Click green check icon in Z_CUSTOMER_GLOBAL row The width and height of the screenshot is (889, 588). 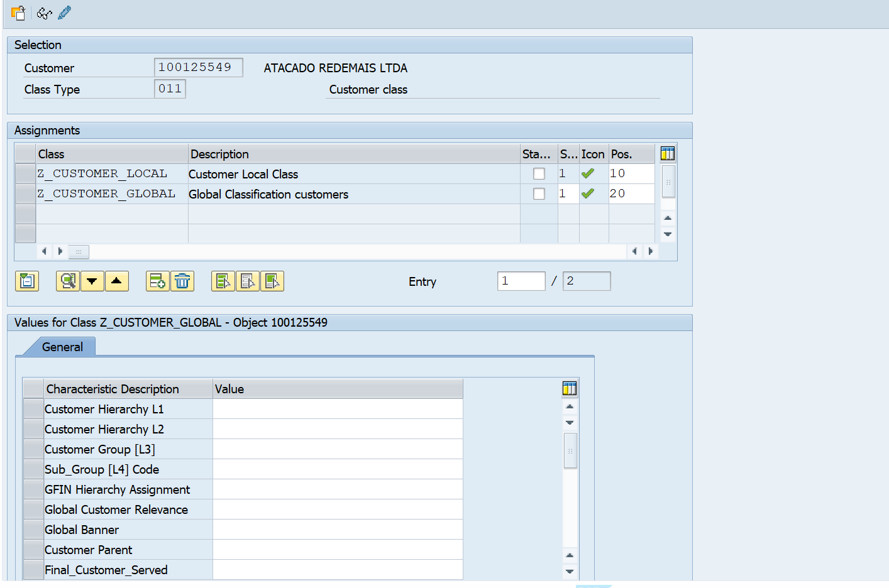(588, 193)
